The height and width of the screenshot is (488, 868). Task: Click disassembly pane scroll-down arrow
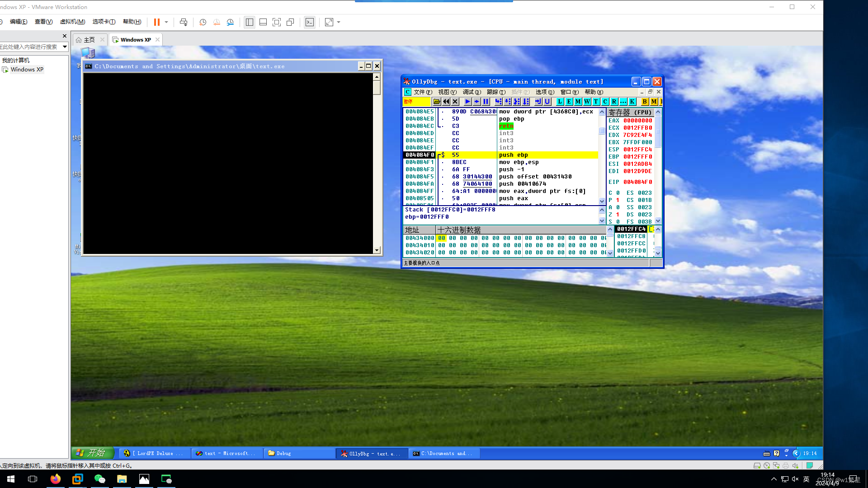click(x=602, y=201)
